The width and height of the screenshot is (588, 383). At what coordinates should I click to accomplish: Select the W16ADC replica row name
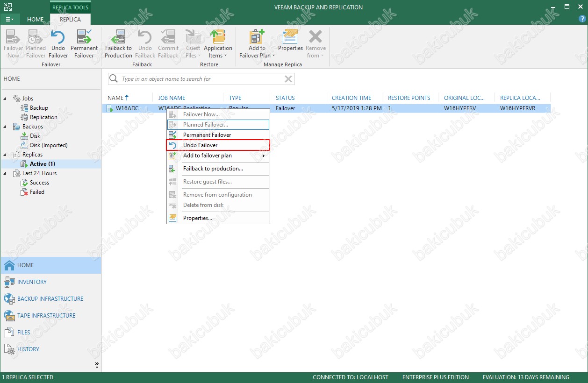[x=127, y=108]
